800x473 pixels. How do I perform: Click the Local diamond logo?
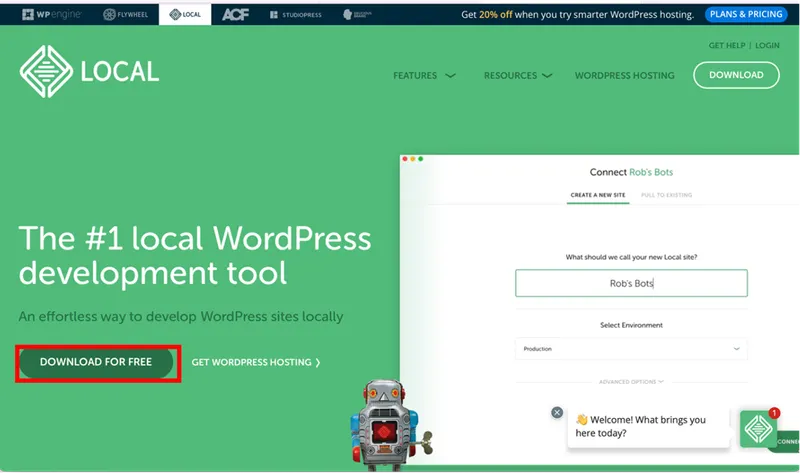[46, 71]
